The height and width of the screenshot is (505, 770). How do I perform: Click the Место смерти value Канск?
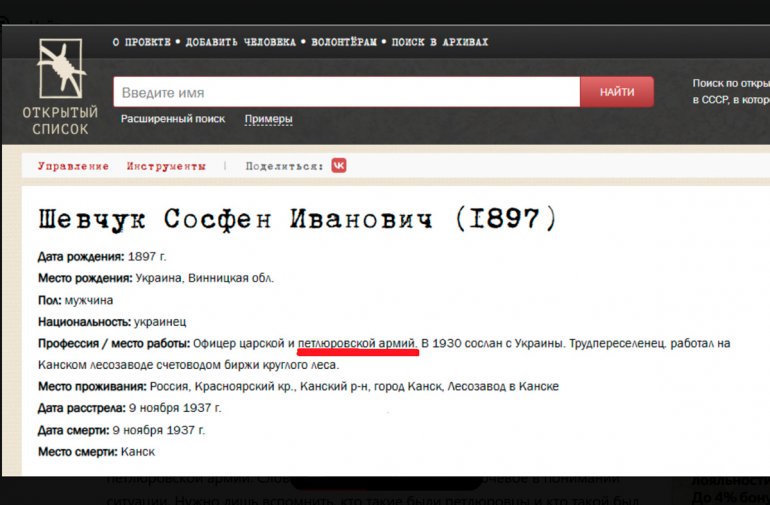pos(137,452)
